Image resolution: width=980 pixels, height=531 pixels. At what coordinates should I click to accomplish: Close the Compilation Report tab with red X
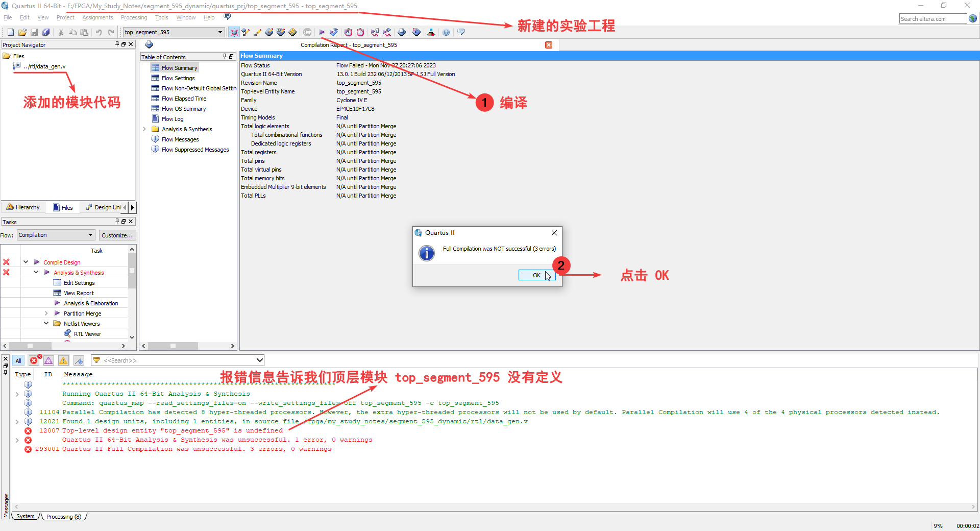pos(549,45)
